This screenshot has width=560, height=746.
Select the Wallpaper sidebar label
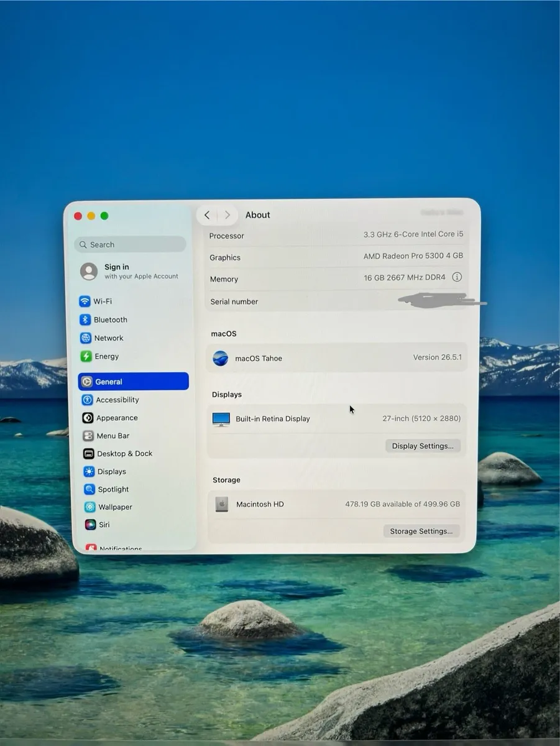click(x=116, y=507)
